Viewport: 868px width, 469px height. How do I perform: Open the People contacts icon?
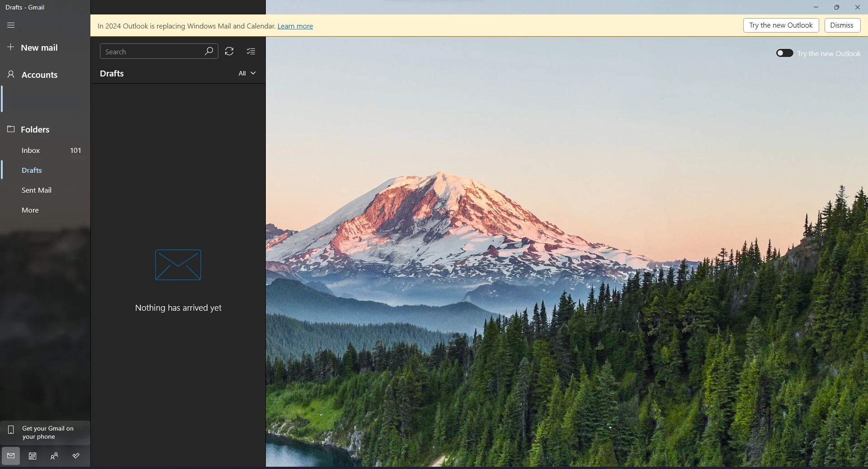[x=54, y=456]
